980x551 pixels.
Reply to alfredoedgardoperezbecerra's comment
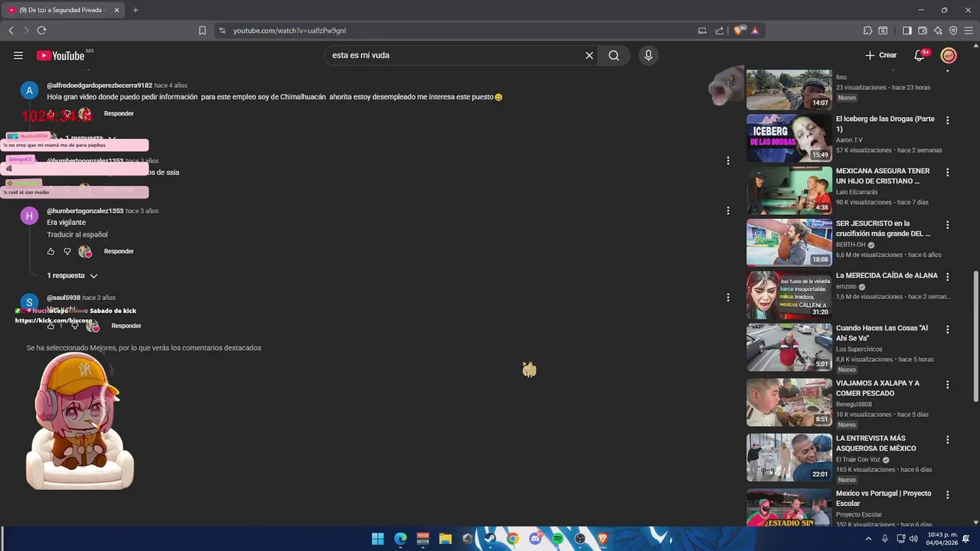pyautogui.click(x=119, y=113)
